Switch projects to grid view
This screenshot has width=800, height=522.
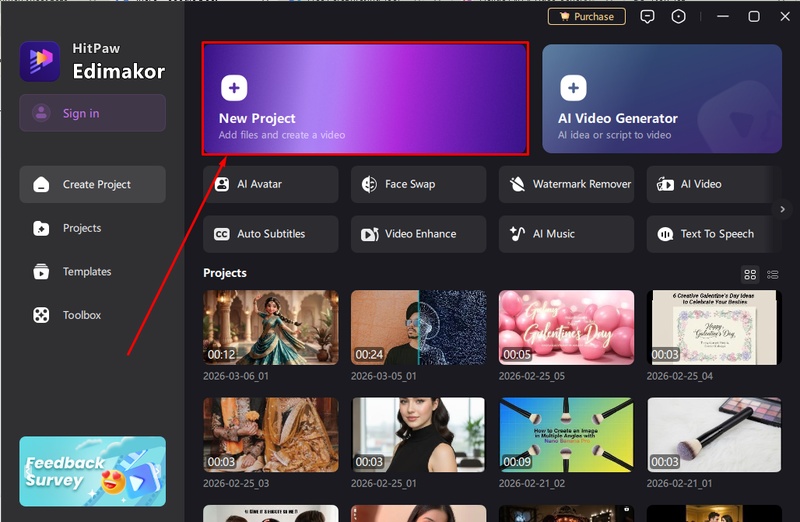coord(750,274)
